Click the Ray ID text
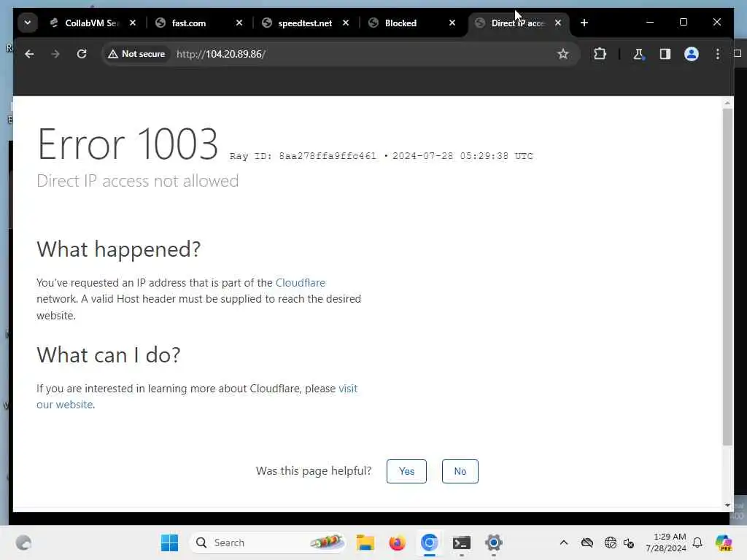Screen dimensions: 747x560 click(303, 156)
